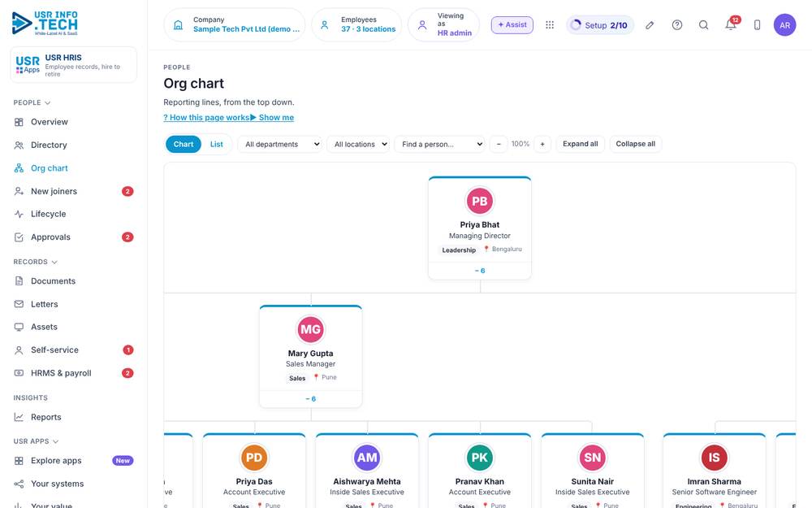This screenshot has width=812, height=508.
Task: Click the mobile phone icon
Action: tap(757, 25)
